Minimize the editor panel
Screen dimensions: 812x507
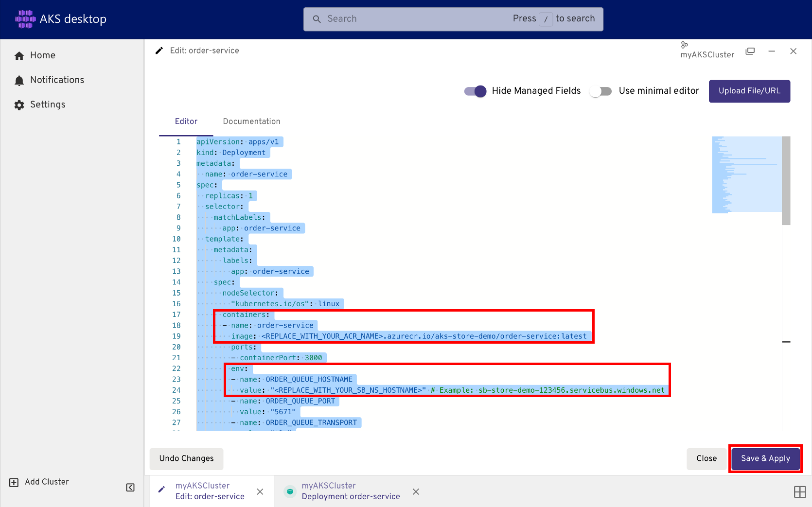tap(772, 51)
